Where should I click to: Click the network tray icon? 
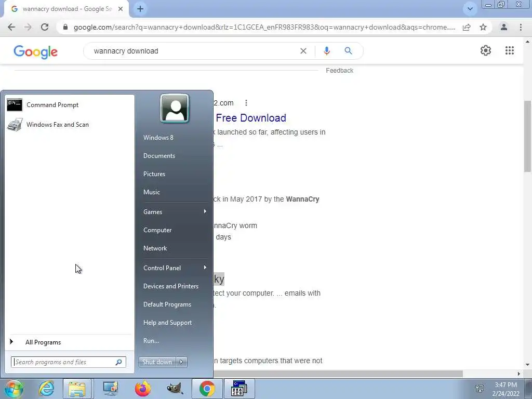pos(480,389)
